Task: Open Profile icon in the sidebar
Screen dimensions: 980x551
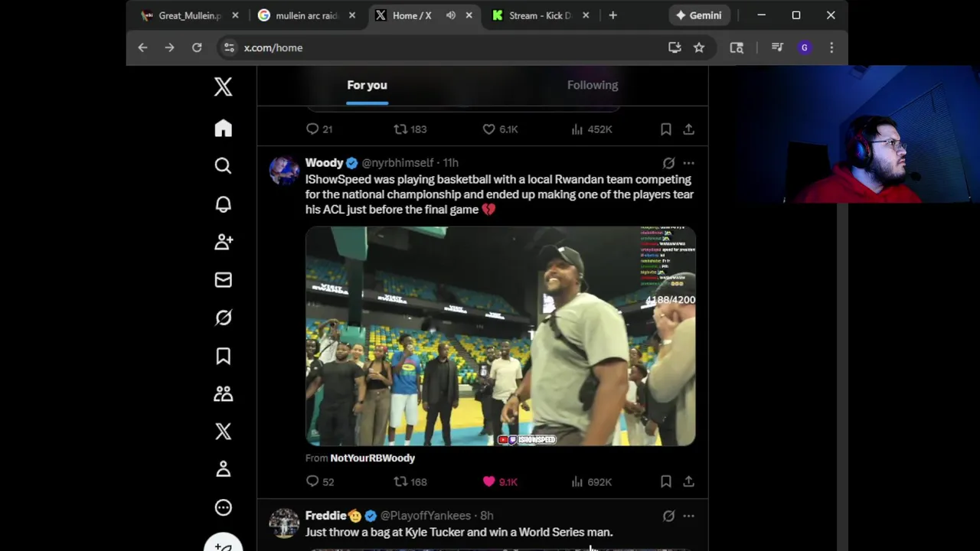Action: [x=223, y=469]
